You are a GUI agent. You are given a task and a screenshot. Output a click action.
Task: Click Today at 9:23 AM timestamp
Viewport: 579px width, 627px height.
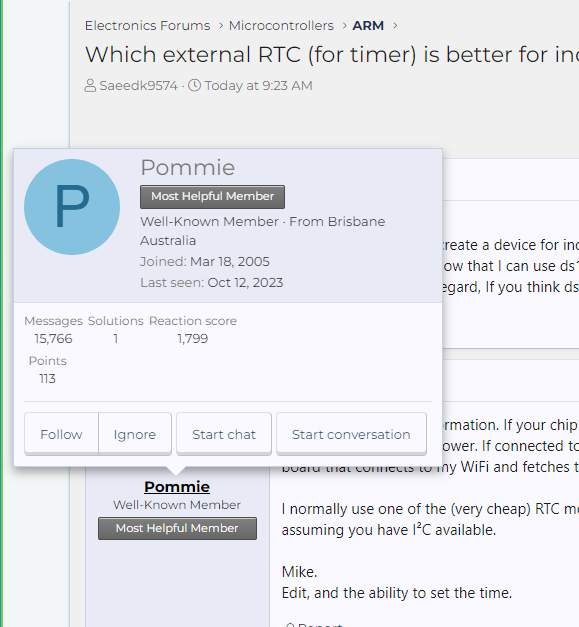(258, 86)
